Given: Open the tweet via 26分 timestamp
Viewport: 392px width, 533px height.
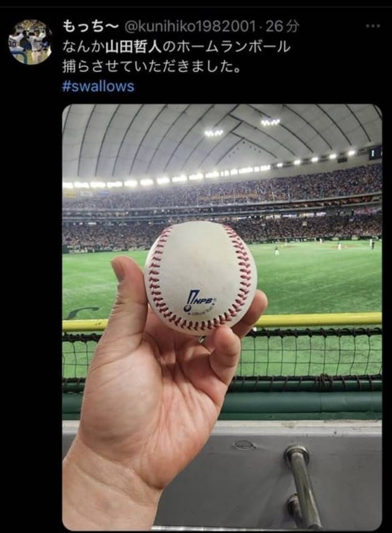Looking at the screenshot, I should click(282, 26).
